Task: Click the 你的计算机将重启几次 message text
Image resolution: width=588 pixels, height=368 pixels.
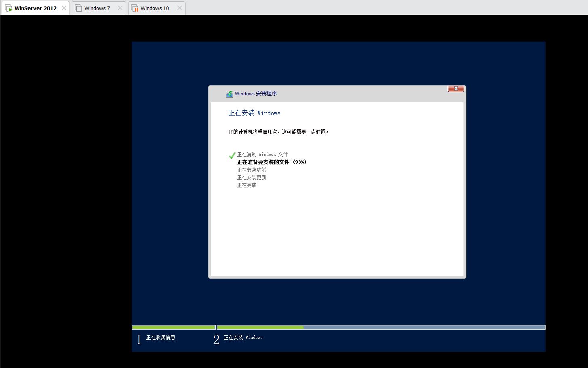Action: point(278,132)
